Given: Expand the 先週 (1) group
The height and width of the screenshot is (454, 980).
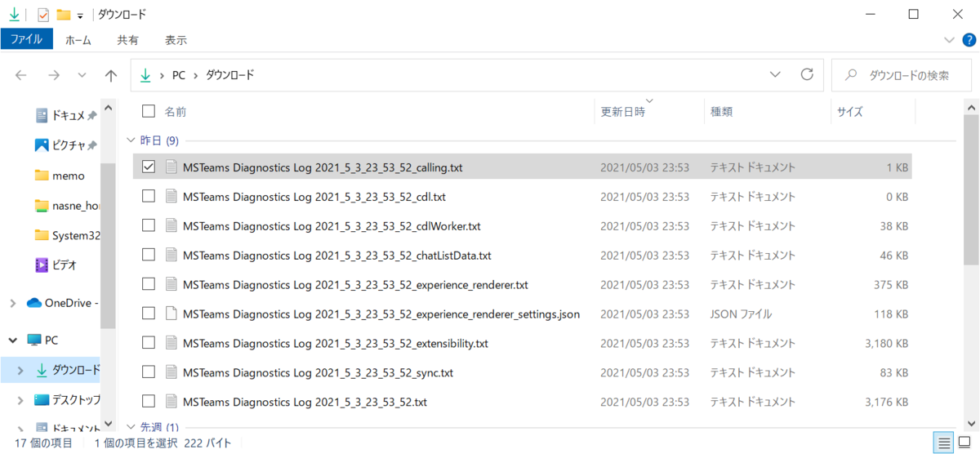Looking at the screenshot, I should point(131,427).
